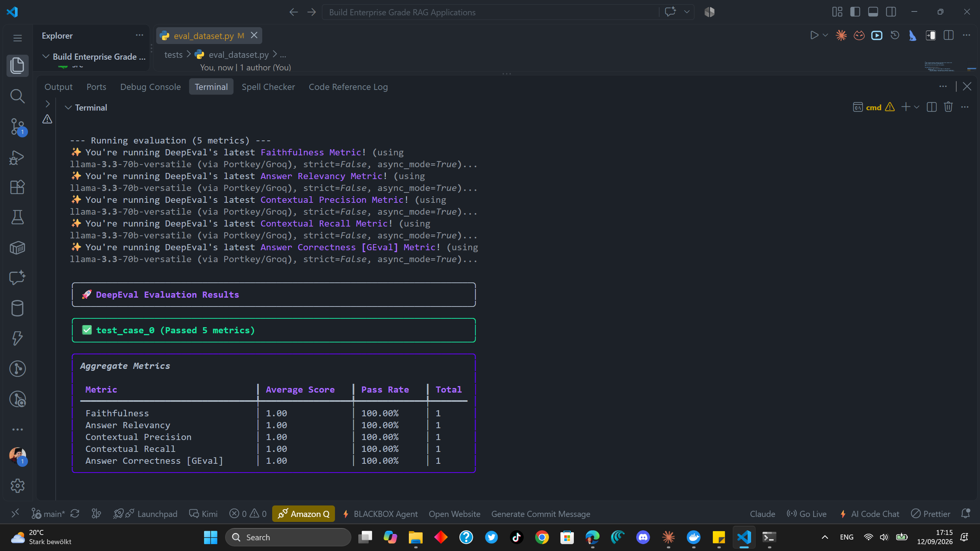Toggle Prettier in status bar
The image size is (980, 551).
pos(931,514)
